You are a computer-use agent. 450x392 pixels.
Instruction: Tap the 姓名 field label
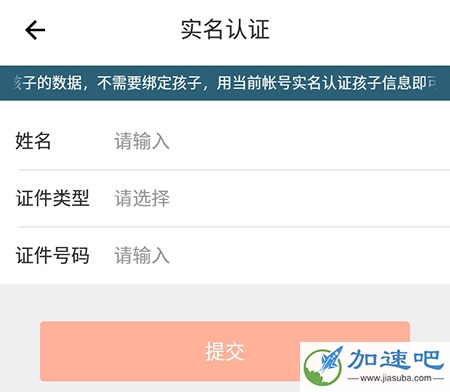tap(33, 141)
